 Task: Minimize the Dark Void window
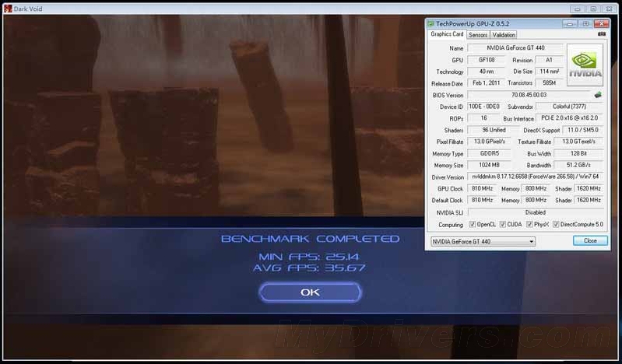coord(577,9)
